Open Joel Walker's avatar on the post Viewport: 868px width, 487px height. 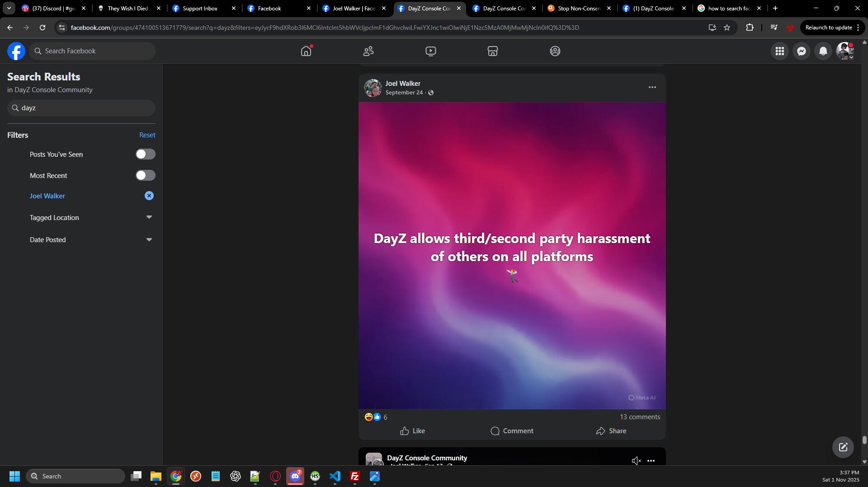(x=373, y=88)
